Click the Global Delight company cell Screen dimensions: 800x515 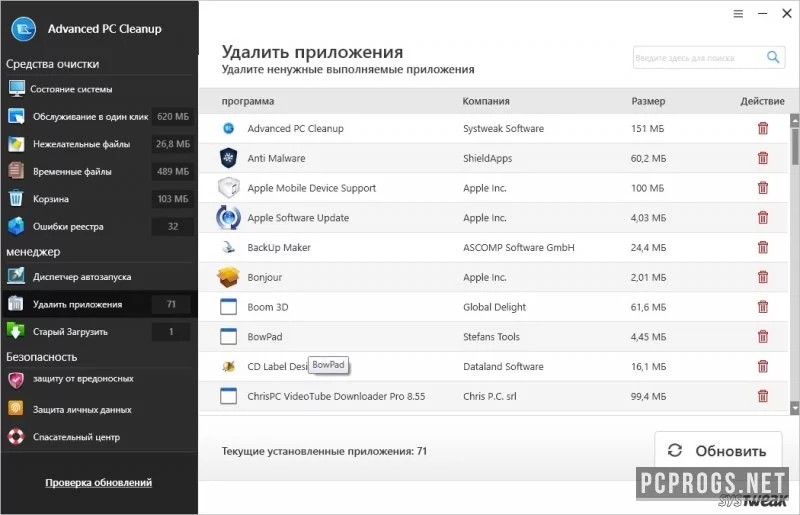pos(494,307)
